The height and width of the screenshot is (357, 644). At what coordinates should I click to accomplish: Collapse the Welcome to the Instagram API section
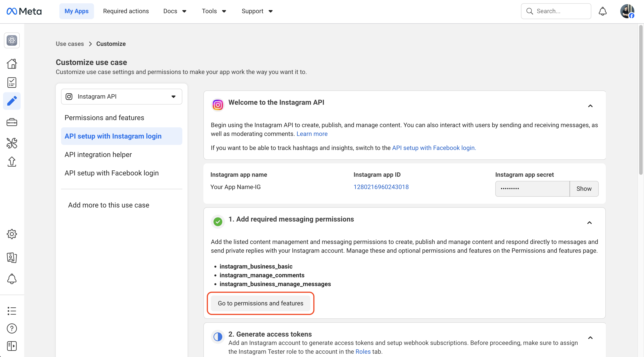(x=590, y=106)
